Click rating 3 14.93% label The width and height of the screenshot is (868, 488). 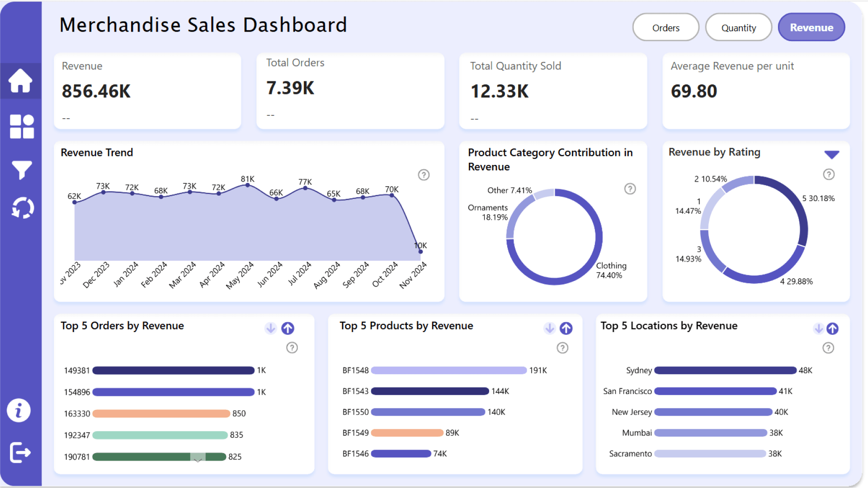tap(688, 254)
